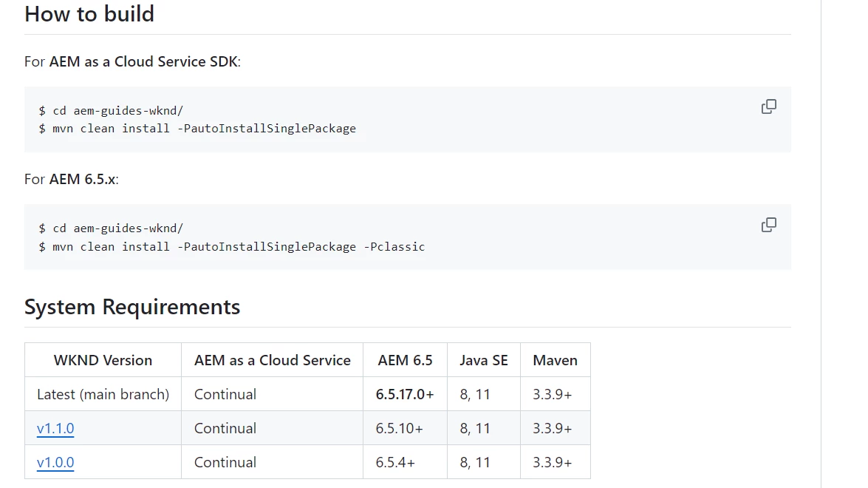This screenshot has width=868, height=488.
Task: Click the "Latest (main branch)" table cell
Action: coord(103,394)
